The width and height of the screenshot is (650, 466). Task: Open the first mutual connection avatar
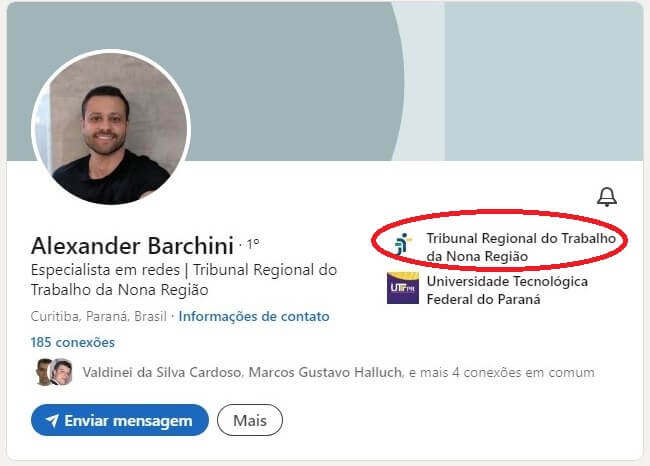click(43, 372)
